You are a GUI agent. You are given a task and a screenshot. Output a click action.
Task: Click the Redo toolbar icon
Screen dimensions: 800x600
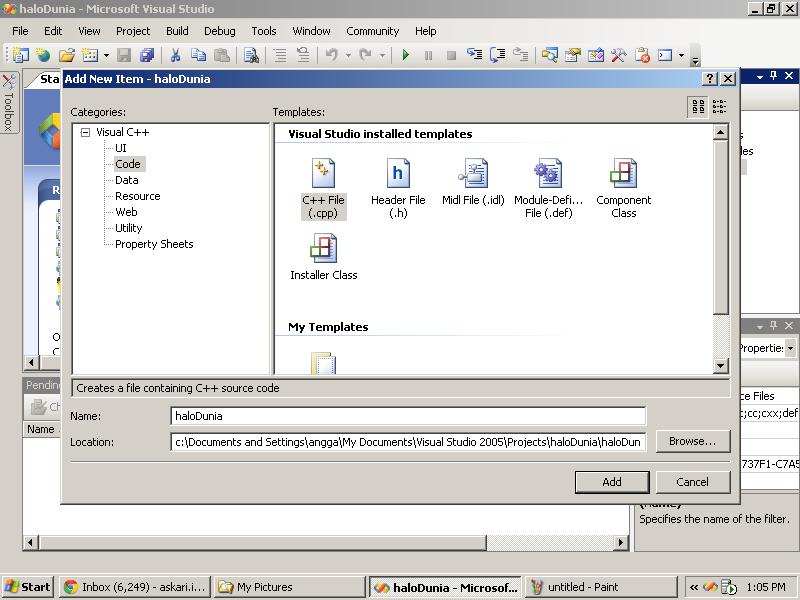pyautogui.click(x=365, y=55)
